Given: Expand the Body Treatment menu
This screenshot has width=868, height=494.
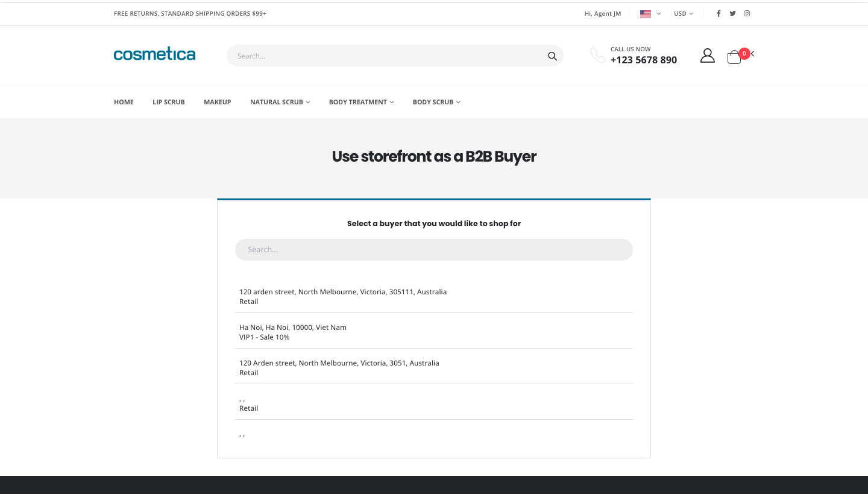Looking at the screenshot, I should (x=360, y=102).
